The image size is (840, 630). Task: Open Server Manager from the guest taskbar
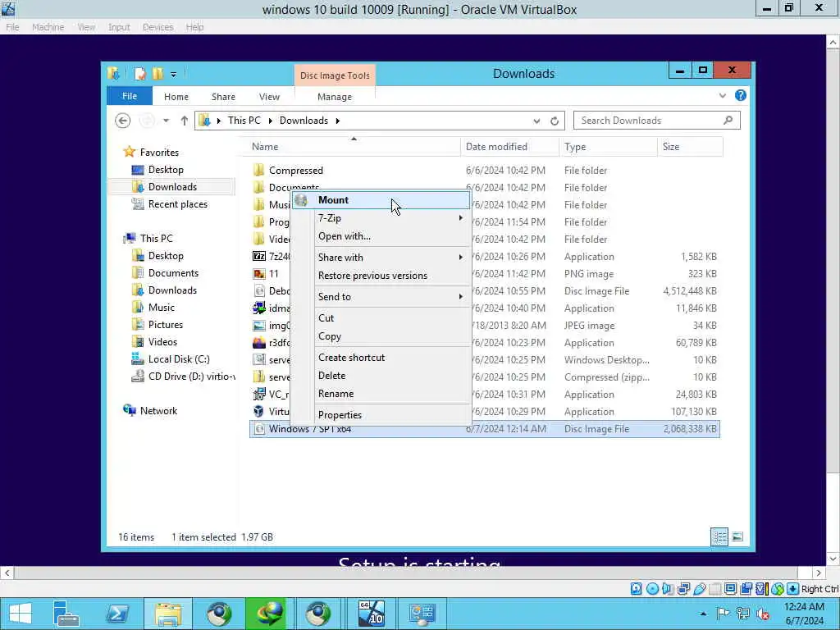[x=66, y=614]
